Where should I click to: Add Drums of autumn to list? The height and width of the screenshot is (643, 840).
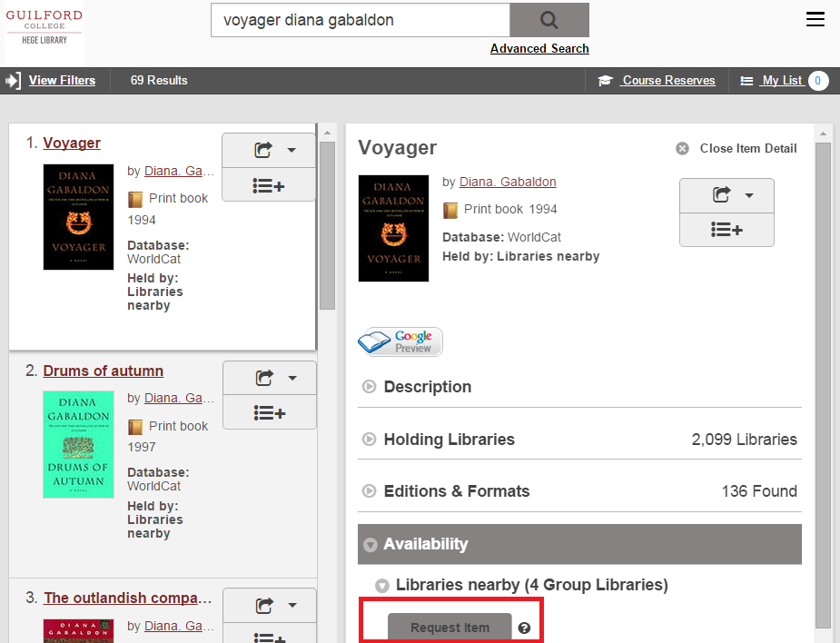click(x=270, y=413)
